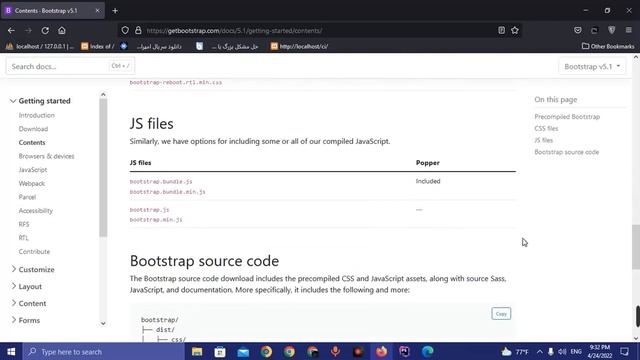Select the Contents - Bootstrap v5.1 tab

pos(53,11)
